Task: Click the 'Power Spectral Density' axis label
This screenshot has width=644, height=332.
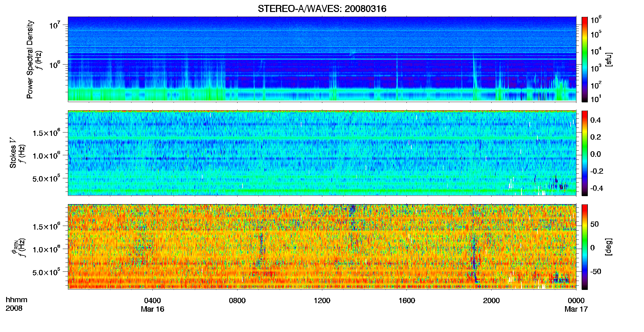Action: (30, 59)
